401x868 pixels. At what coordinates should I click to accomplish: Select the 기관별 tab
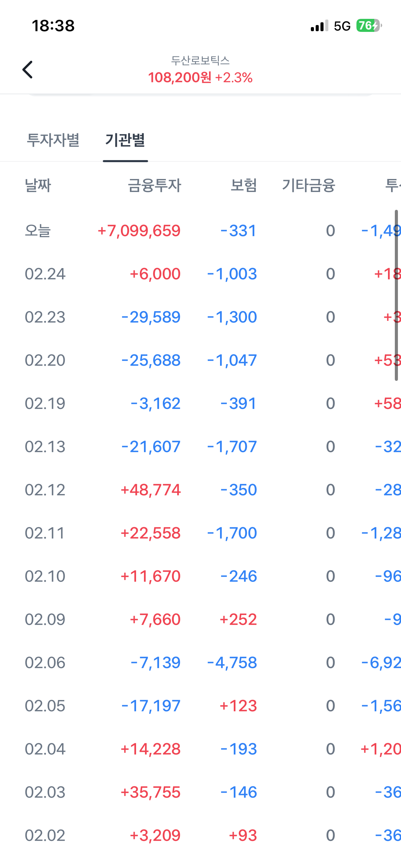point(125,140)
